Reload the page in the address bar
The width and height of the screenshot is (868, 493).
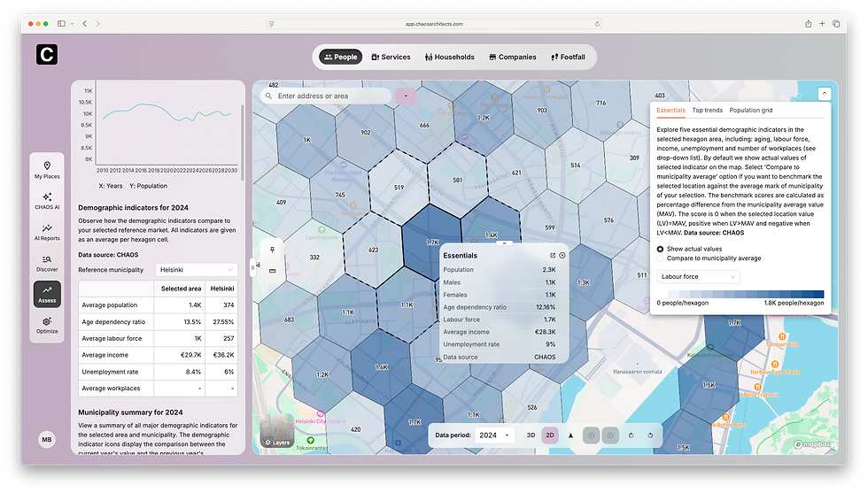597,24
